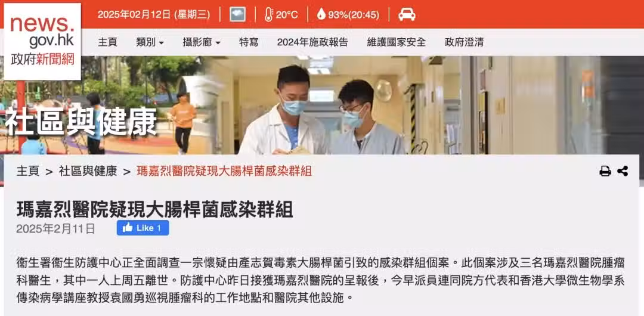
Task: Click the humidity droplet icon
Action: click(321, 14)
